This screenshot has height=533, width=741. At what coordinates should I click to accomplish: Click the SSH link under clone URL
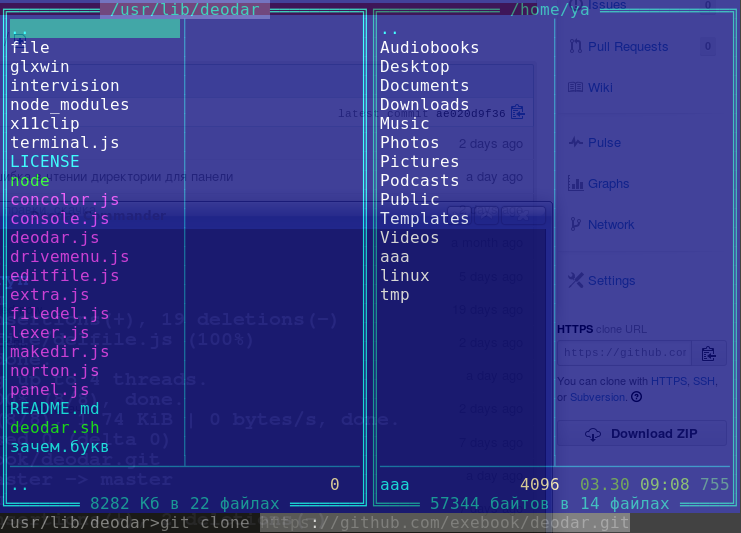tap(704, 381)
